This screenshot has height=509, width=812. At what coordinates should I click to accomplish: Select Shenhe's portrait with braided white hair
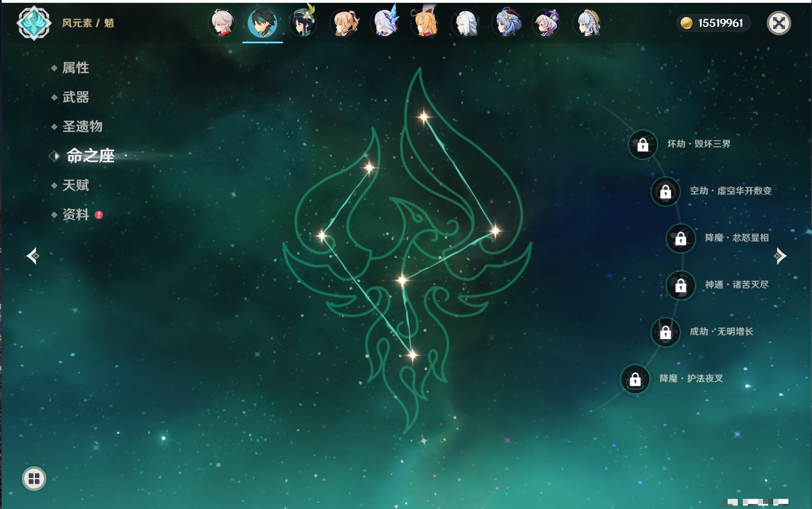pyautogui.click(x=466, y=23)
